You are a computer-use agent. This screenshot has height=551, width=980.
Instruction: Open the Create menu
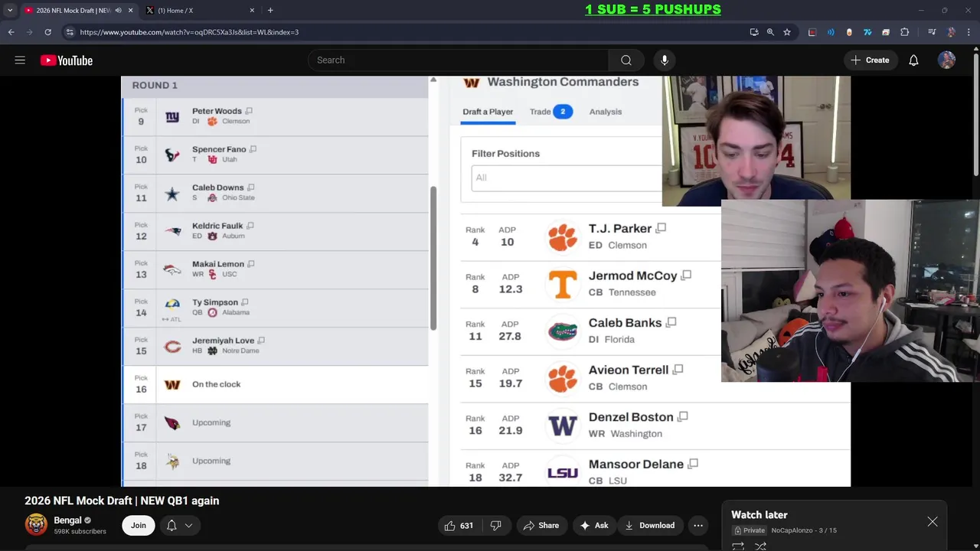point(870,60)
